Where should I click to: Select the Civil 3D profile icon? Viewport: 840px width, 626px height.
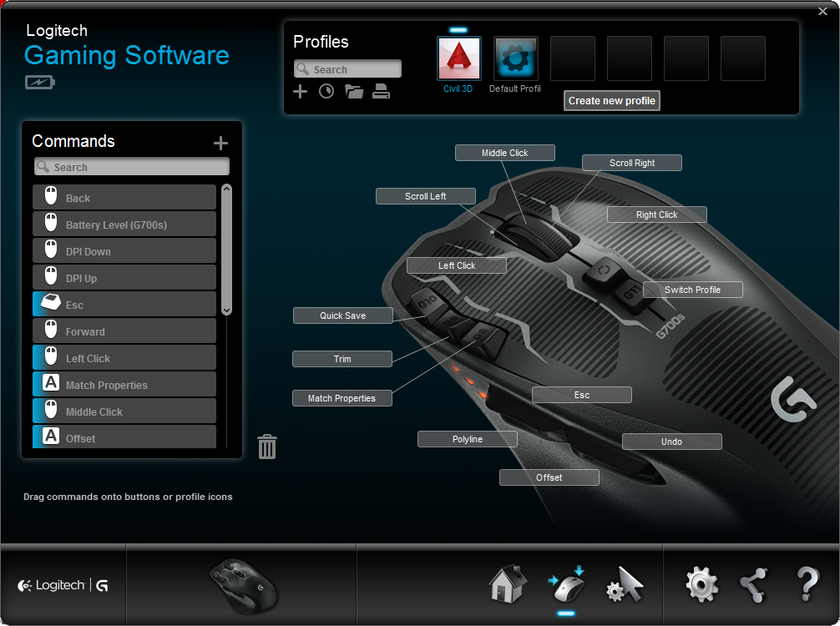pyautogui.click(x=459, y=58)
